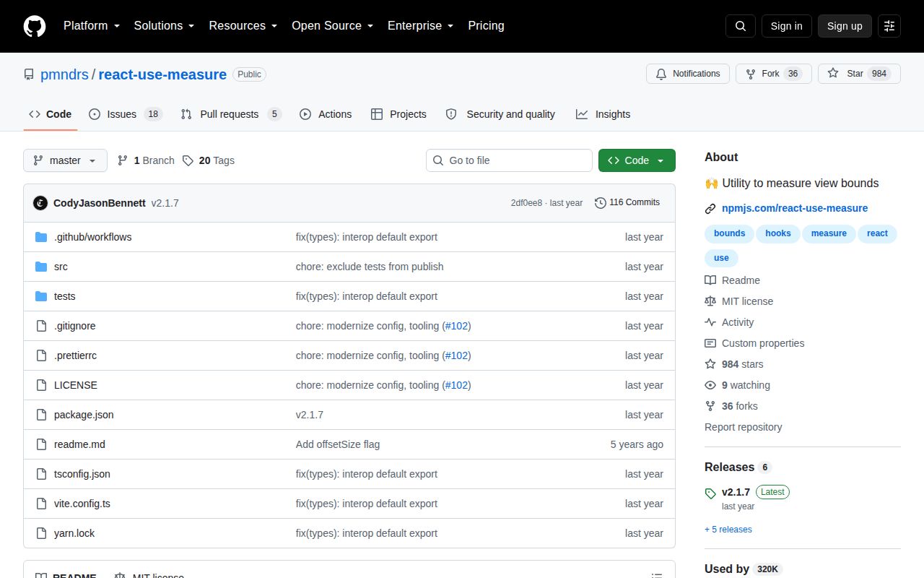The width and height of the screenshot is (924, 578).
Task: Click 'Add offsetSize flag' commit message
Action: [x=338, y=444]
